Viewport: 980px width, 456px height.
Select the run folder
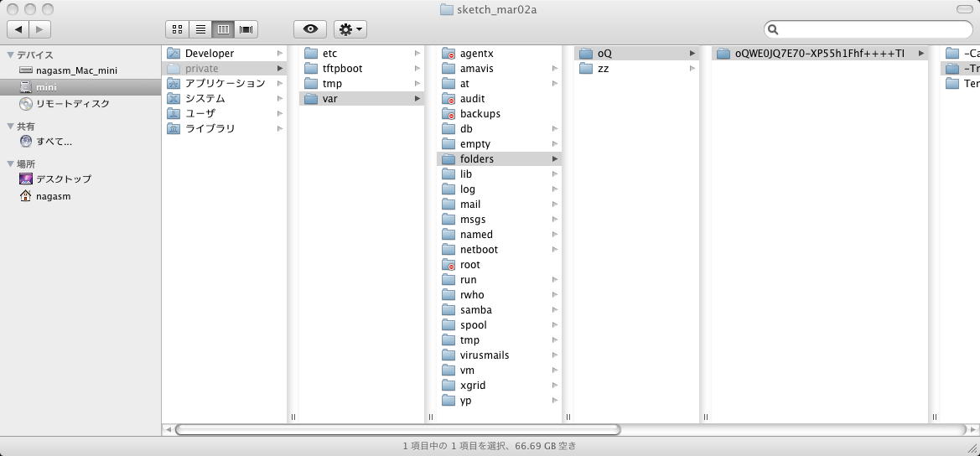pos(500,279)
